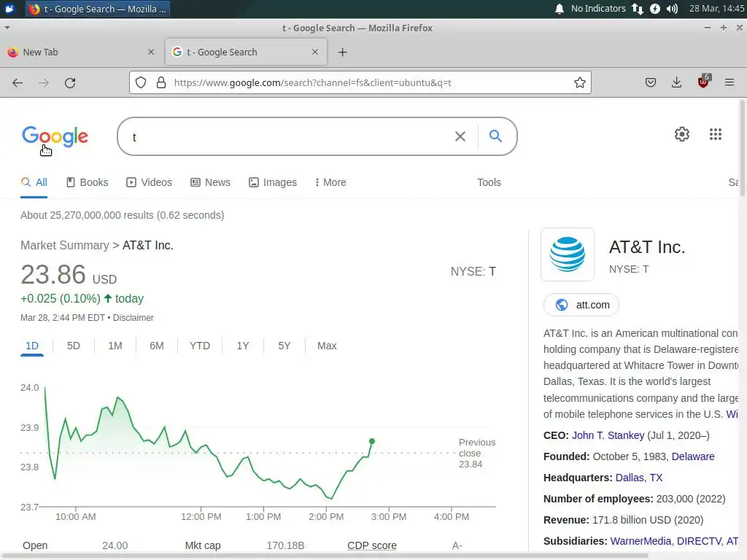View site security via padlock icon
This screenshot has height=560, width=747.
pos(161,83)
